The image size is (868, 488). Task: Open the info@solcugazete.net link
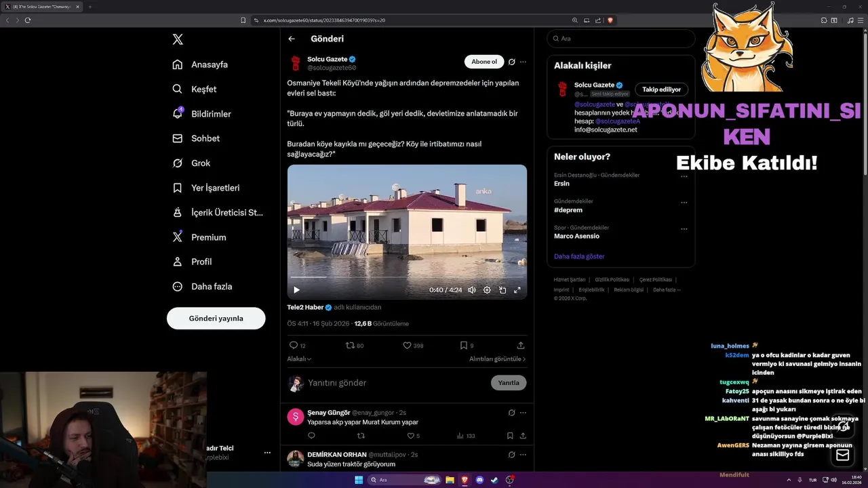pos(606,129)
